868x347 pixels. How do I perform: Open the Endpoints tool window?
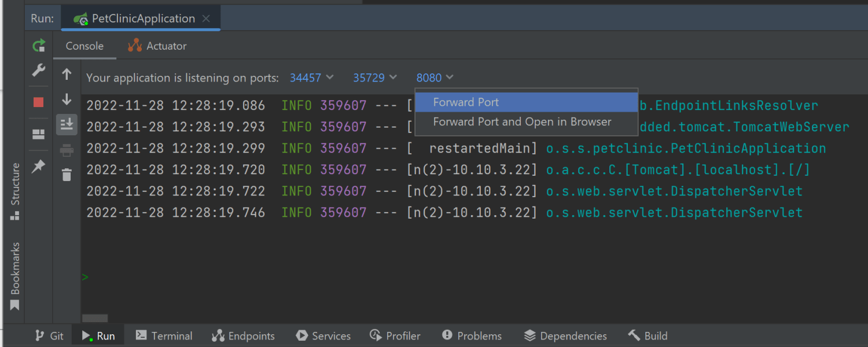pos(243,336)
